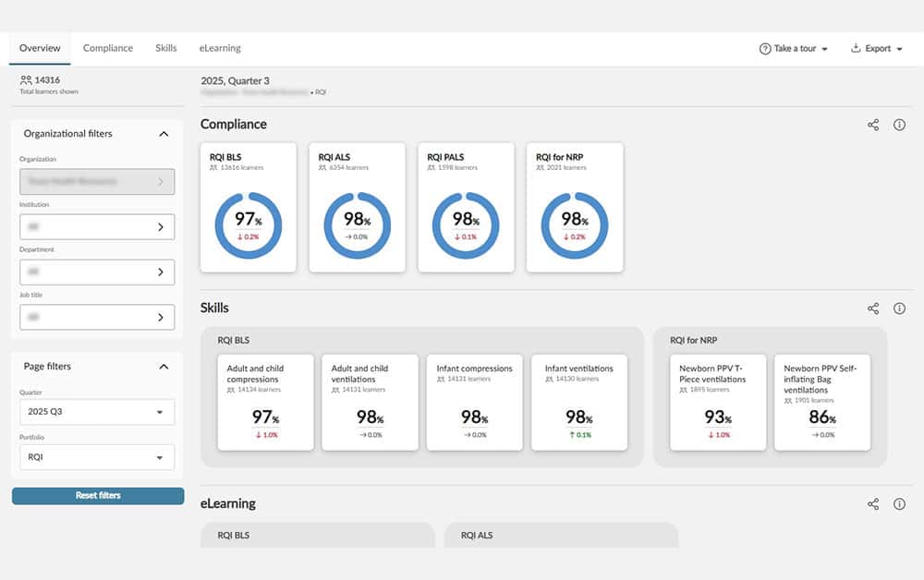Open the Institution filter selector

(97, 226)
